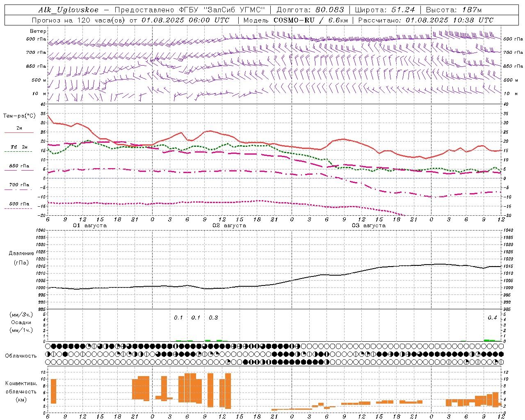Click the "(км)" unit under convective cloudiness

(21, 399)
